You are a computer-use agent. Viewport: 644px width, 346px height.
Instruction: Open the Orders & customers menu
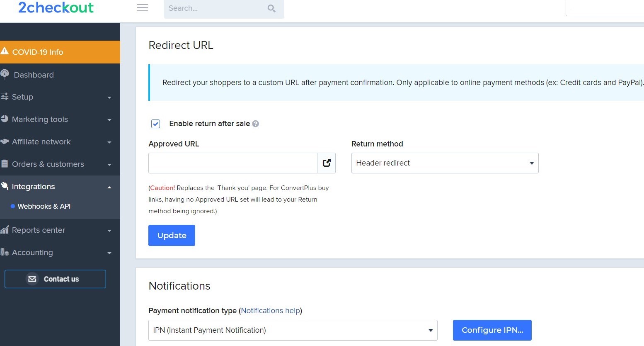[x=56, y=164]
